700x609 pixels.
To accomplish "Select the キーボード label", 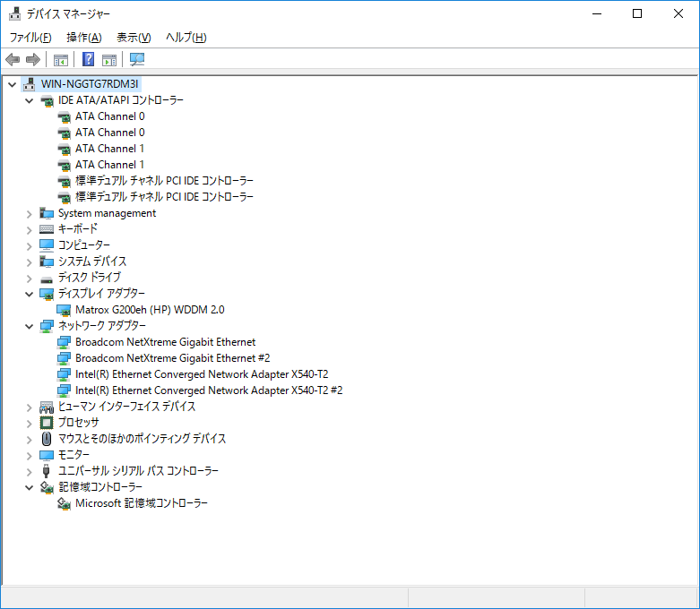I will pos(78,229).
